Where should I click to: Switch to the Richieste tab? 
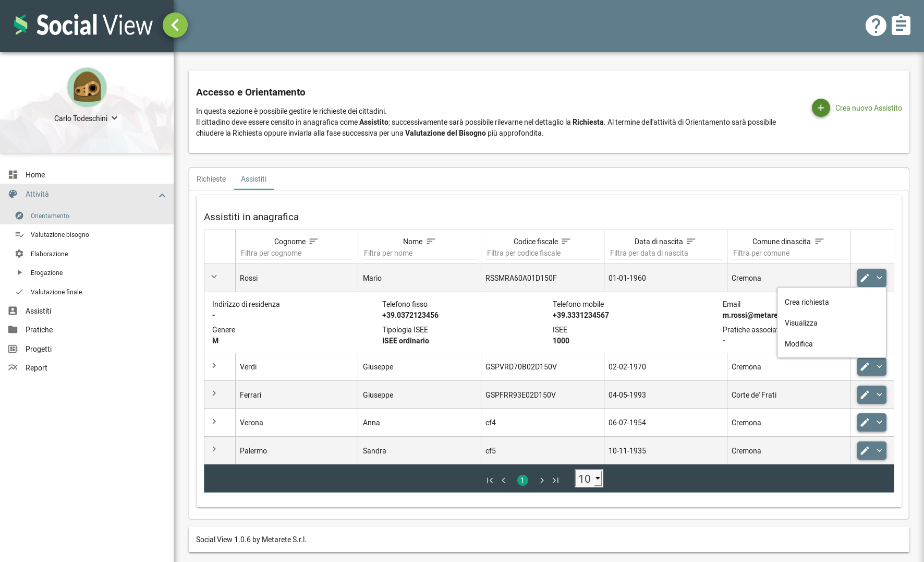coord(211,179)
